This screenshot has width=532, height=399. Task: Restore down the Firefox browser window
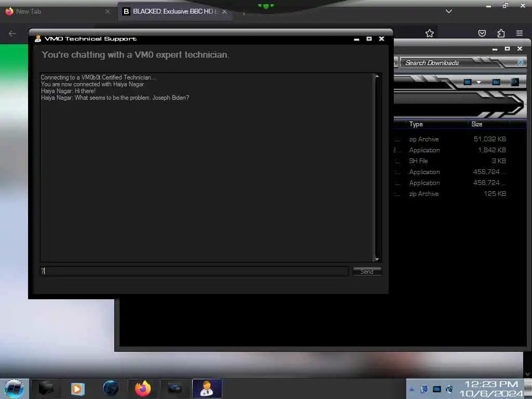click(506, 5)
